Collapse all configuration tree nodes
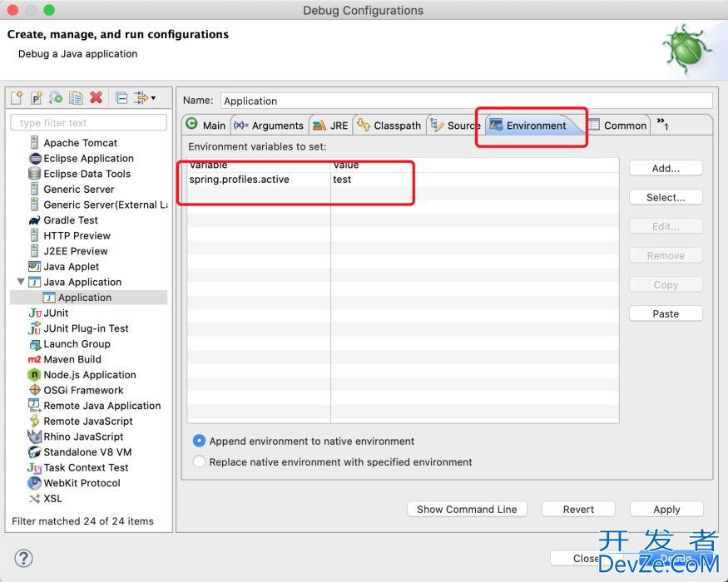The width and height of the screenshot is (728, 582). point(121,98)
